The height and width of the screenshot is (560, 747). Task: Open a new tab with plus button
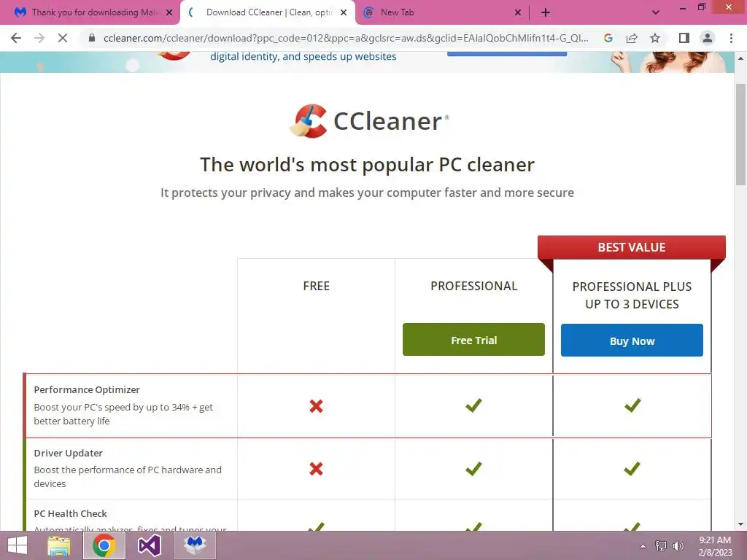pyautogui.click(x=546, y=12)
